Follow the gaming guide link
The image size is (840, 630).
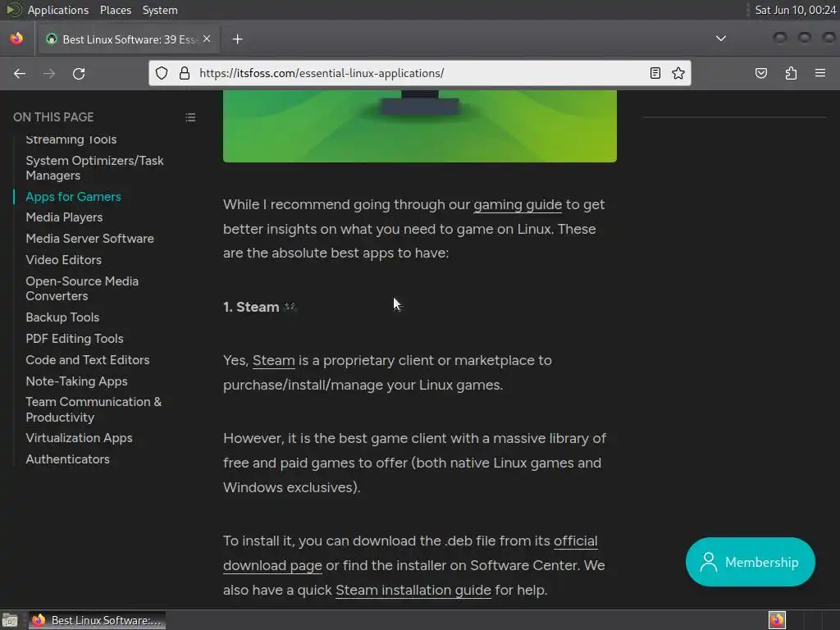tap(518, 204)
